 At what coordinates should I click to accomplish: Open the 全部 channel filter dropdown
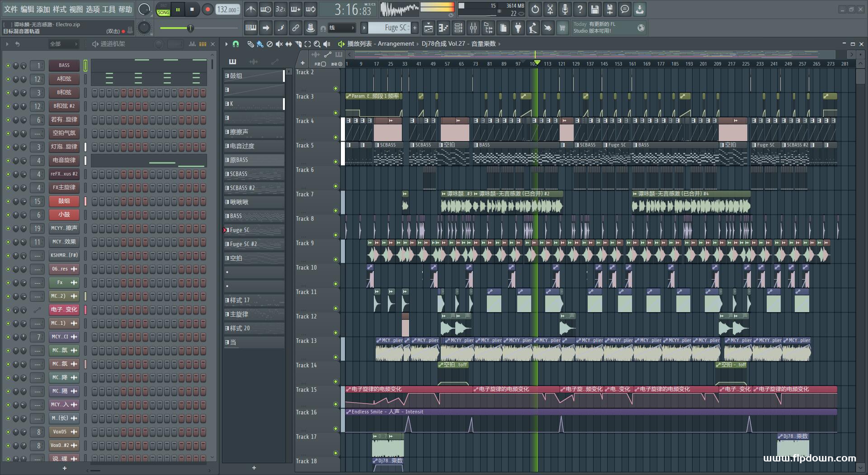click(63, 44)
